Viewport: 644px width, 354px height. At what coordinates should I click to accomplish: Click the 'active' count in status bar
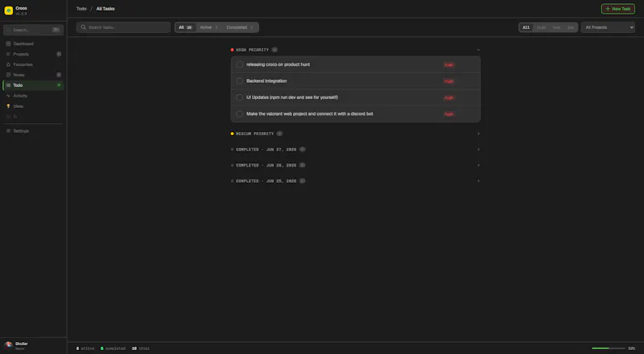[x=85, y=348]
